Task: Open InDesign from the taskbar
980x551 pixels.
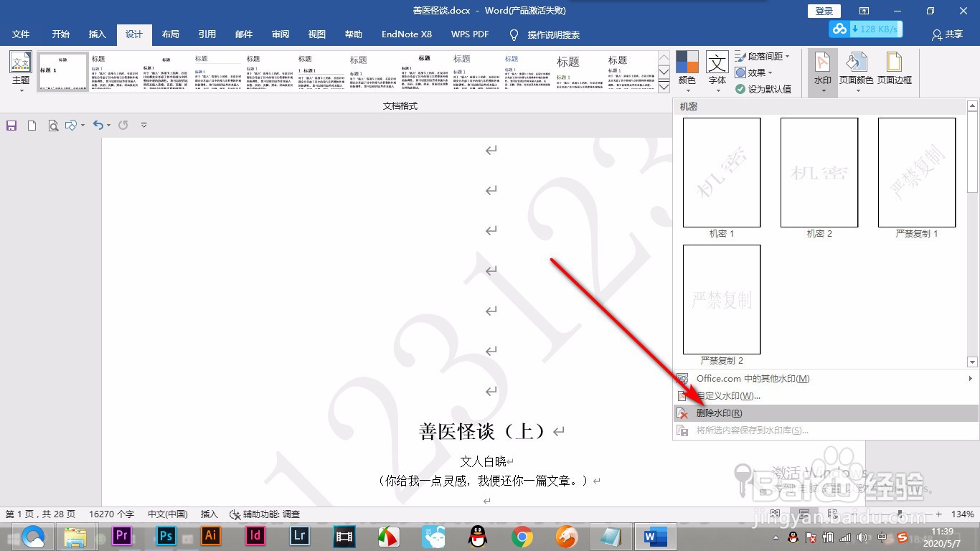Action: (x=255, y=536)
